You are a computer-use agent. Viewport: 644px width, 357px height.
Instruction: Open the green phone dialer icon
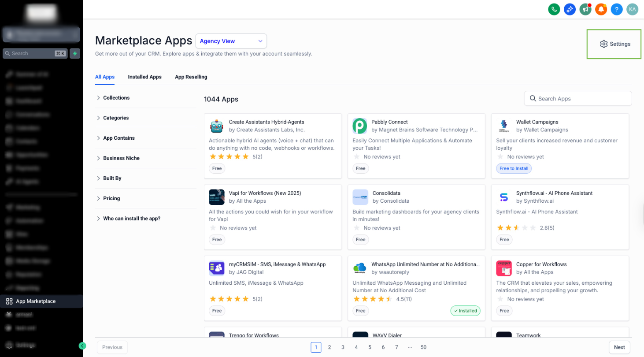click(554, 9)
